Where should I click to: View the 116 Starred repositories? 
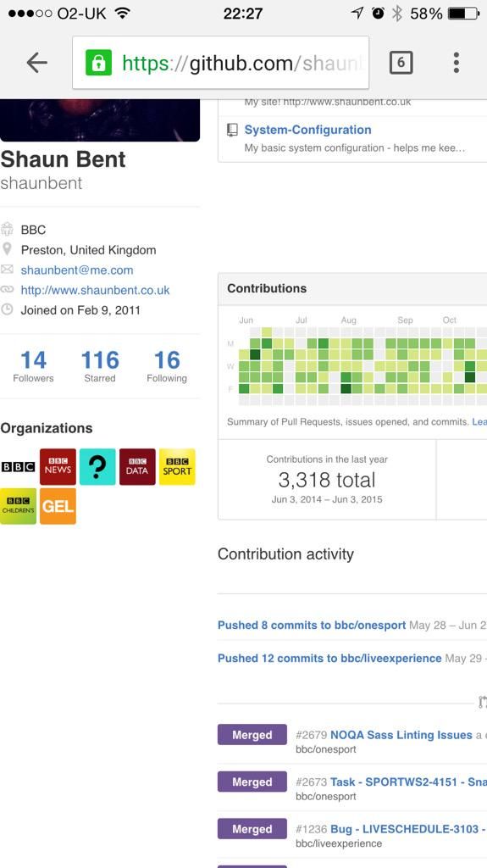point(100,366)
